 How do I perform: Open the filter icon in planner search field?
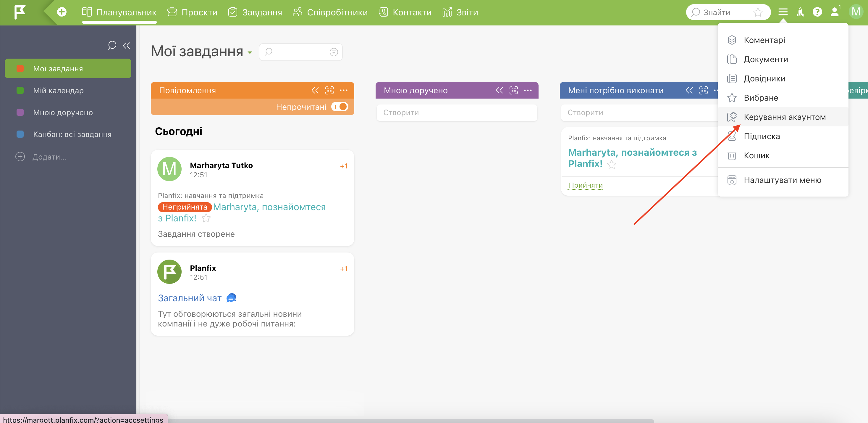[x=334, y=52]
